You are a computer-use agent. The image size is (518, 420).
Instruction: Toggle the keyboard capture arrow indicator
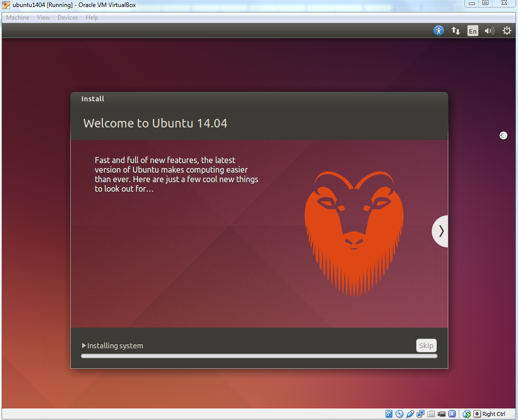pos(477,413)
